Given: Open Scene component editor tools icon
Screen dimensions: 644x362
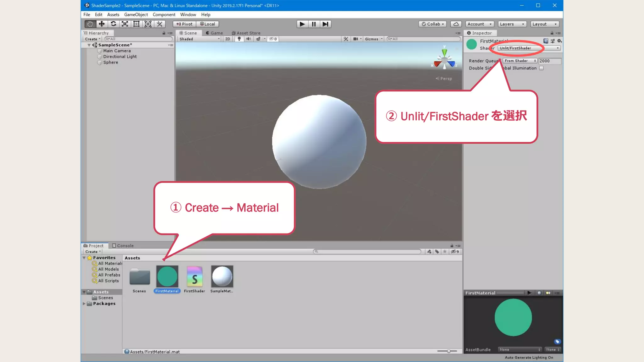Looking at the screenshot, I should (346, 39).
